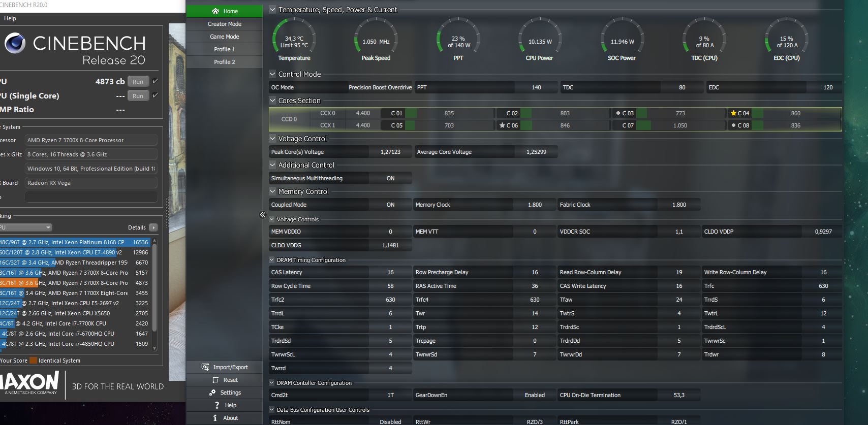The image size is (868, 425).
Task: Click the CPU Power gauge
Action: coord(540,40)
